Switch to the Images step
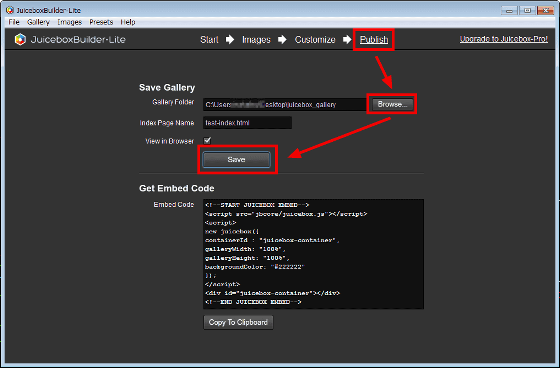 [256, 40]
